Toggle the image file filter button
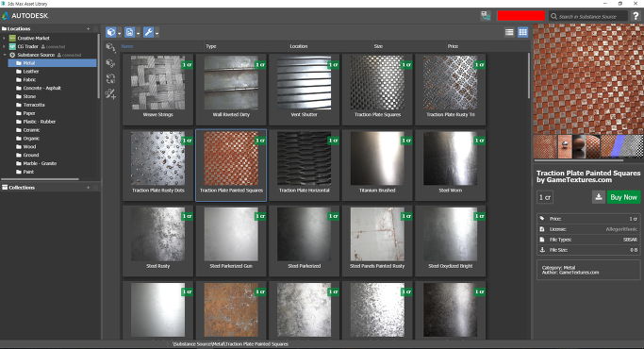Viewport: 644px width, 349px height. (129, 32)
